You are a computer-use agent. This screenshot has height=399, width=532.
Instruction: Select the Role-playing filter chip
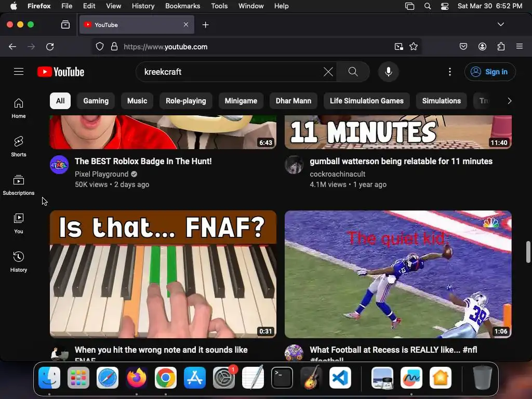185,101
